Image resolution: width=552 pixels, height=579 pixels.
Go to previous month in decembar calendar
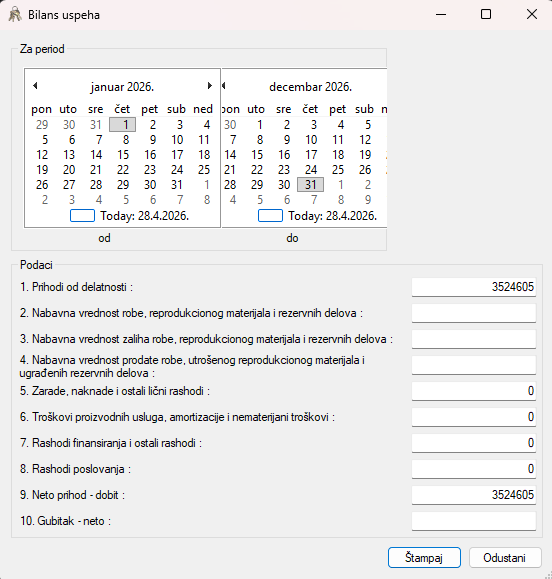click(224, 86)
